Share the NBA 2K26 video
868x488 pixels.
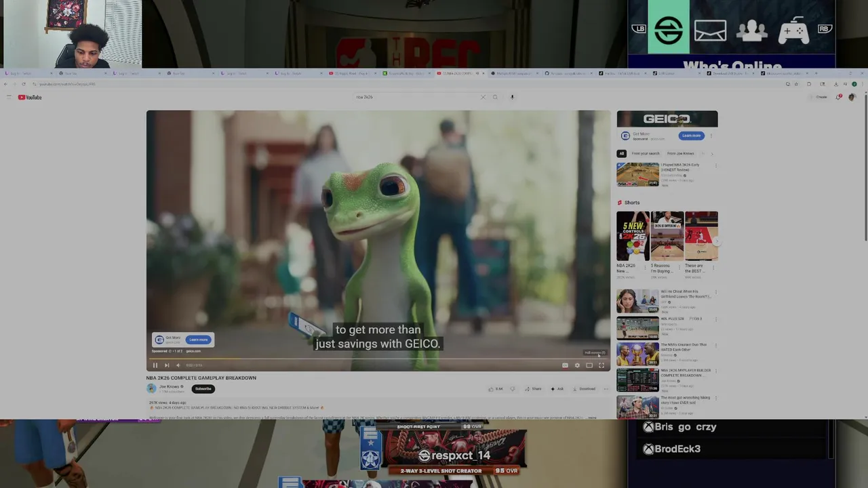[533, 389]
